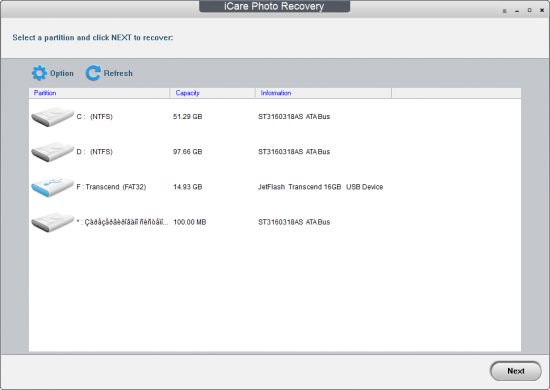Click the 100.00 MB capacity value
Image resolution: width=550 pixels, height=390 pixels.
[190, 222]
